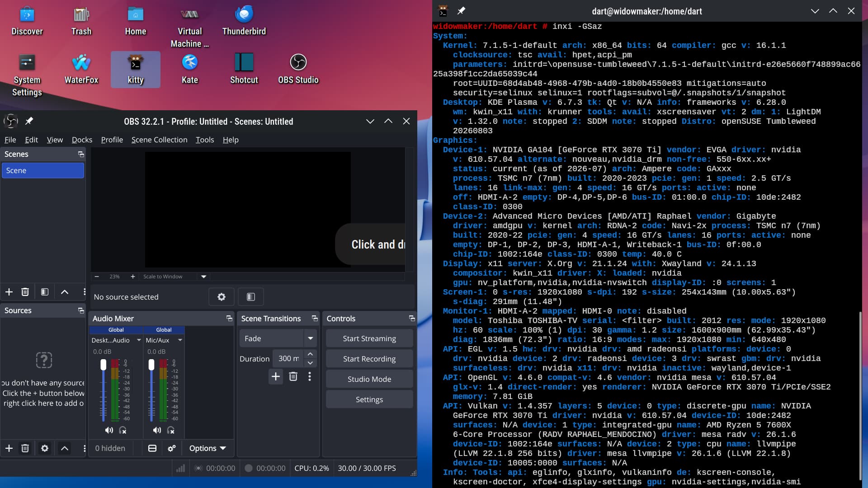Select the WaterFox desktop icon
Screen dimensions: 868x488
[x=81, y=69]
